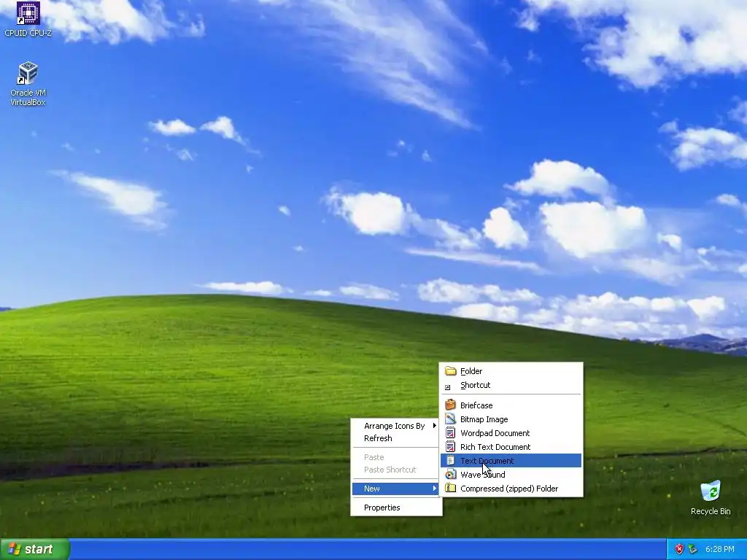
Task: Choose Briefcase in the New submenu
Action: (511, 405)
